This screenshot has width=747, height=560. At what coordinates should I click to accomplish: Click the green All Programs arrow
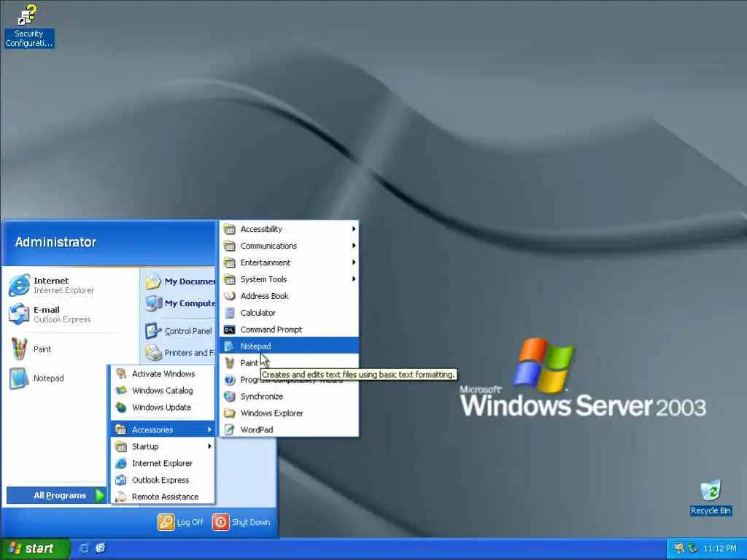pyautogui.click(x=99, y=495)
